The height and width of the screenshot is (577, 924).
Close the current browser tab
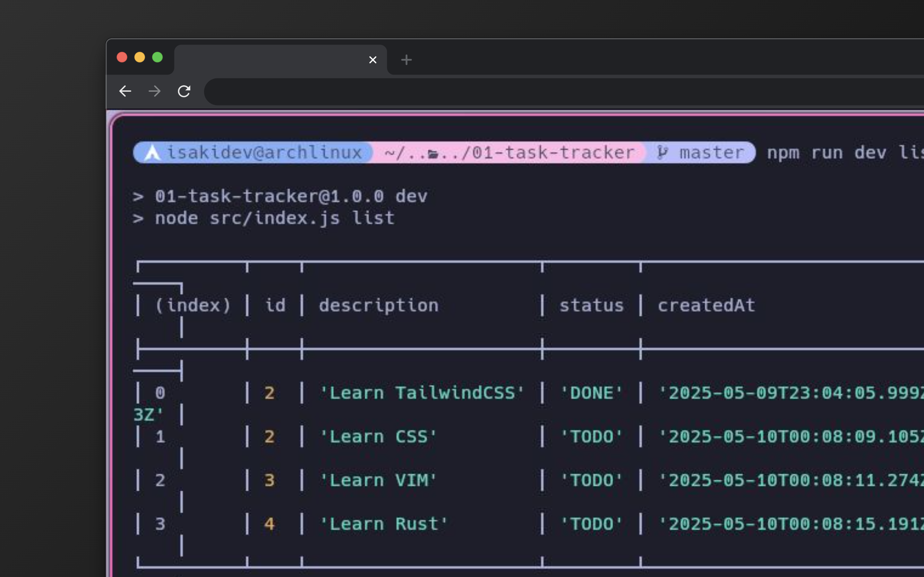[x=373, y=60]
